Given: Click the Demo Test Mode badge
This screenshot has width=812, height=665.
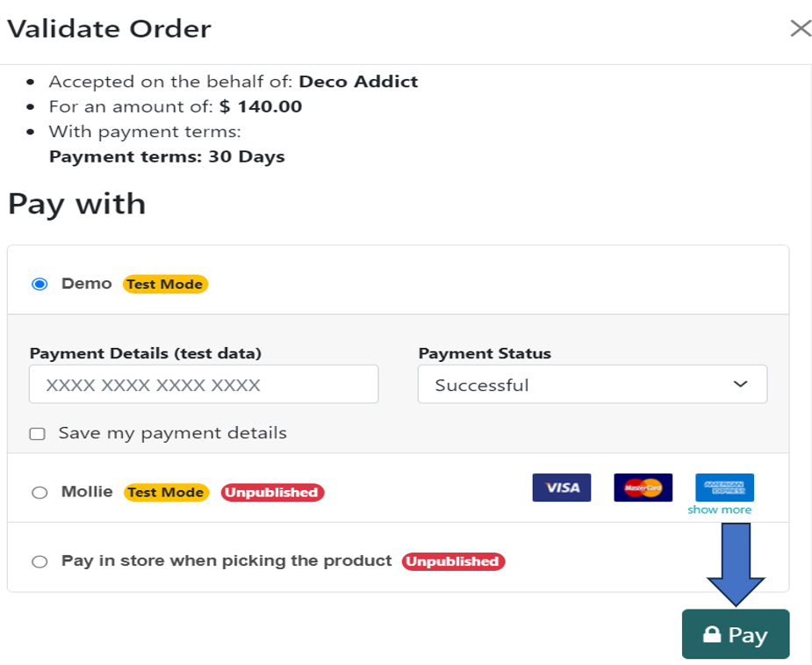Looking at the screenshot, I should click(165, 285).
